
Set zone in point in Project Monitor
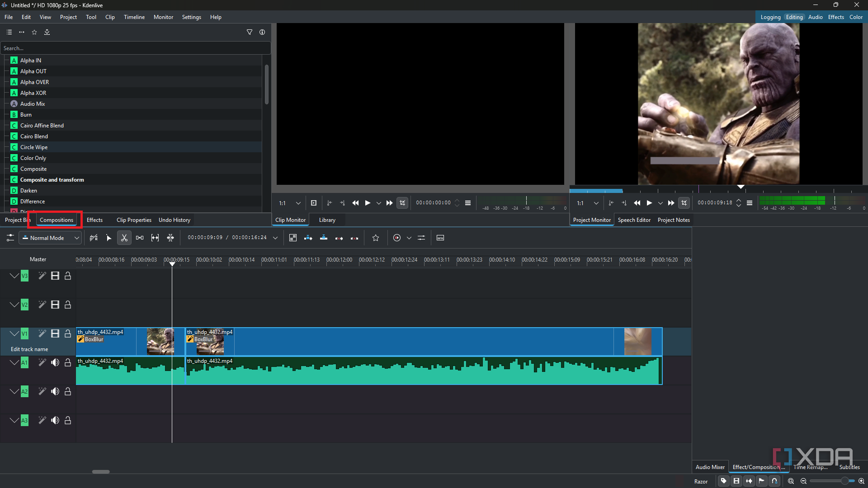coord(611,203)
